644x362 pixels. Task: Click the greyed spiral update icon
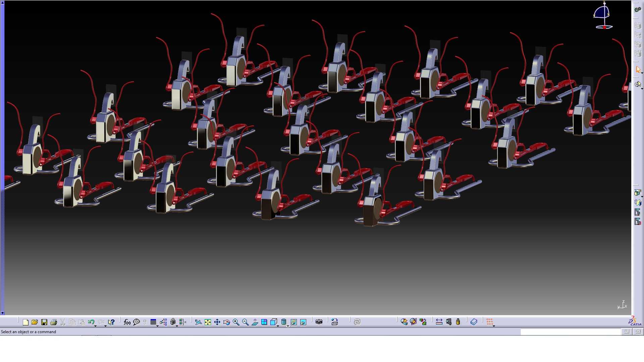click(357, 322)
